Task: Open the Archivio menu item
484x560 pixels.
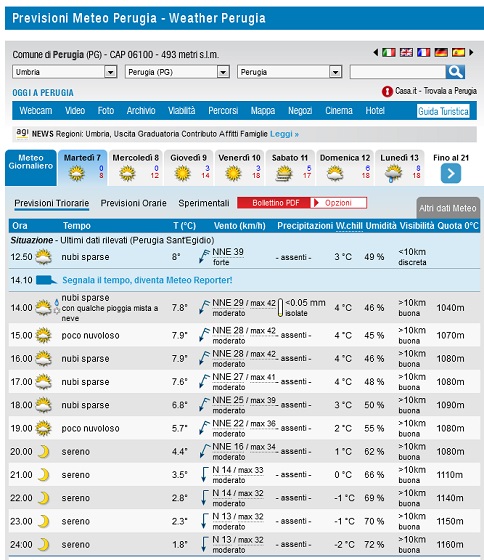Action: pyautogui.click(x=141, y=111)
